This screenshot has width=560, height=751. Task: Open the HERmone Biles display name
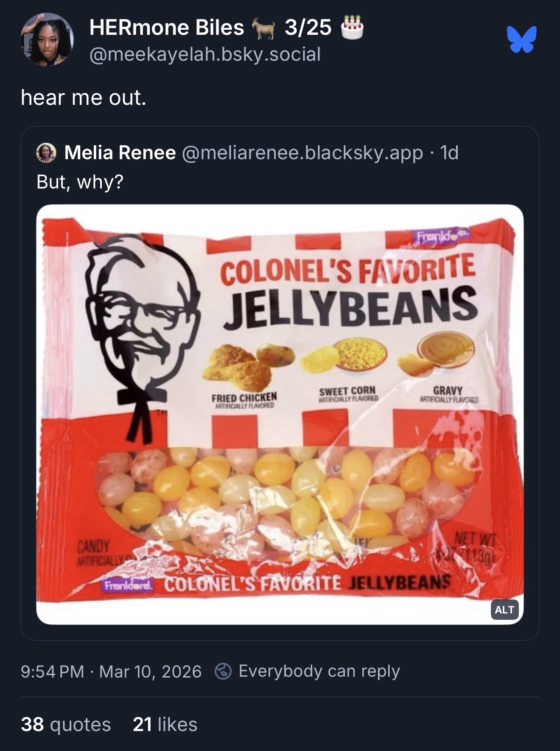coord(167,28)
